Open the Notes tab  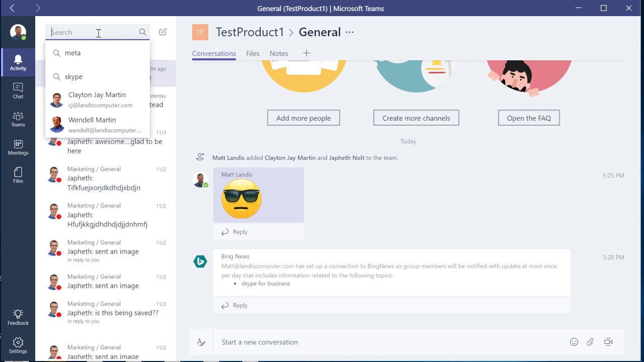pos(279,53)
